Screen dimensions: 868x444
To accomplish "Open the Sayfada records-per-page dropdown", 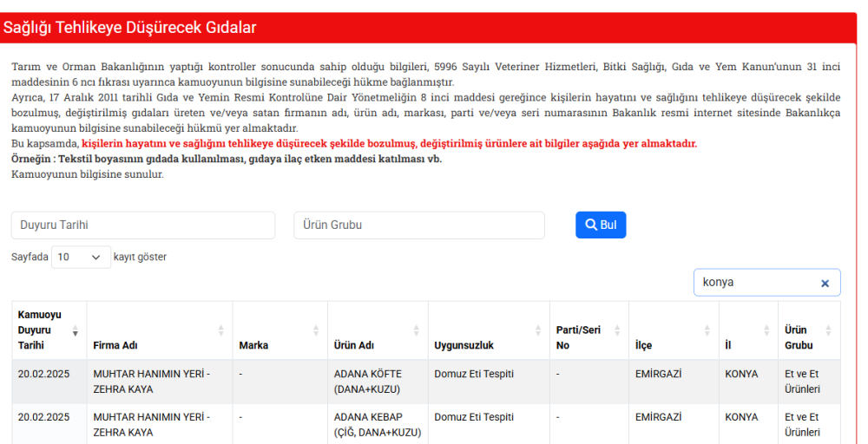I will pyautogui.click(x=82, y=258).
